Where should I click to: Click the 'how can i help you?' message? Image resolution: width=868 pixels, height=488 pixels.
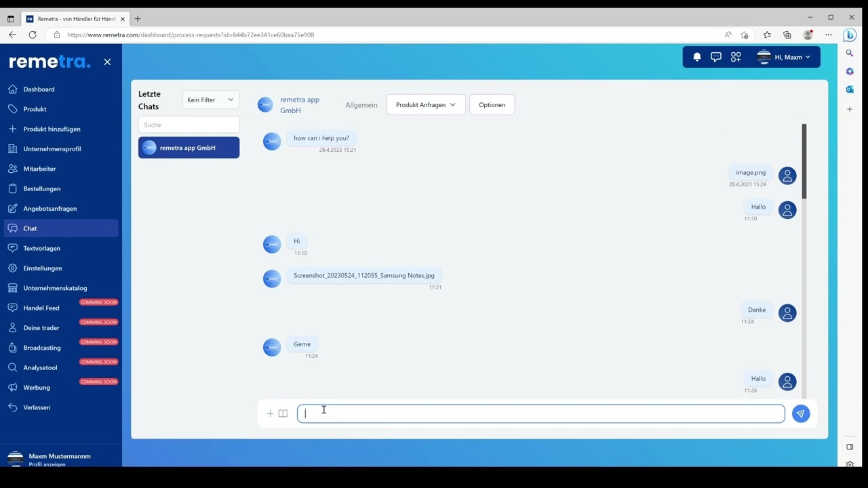(321, 138)
